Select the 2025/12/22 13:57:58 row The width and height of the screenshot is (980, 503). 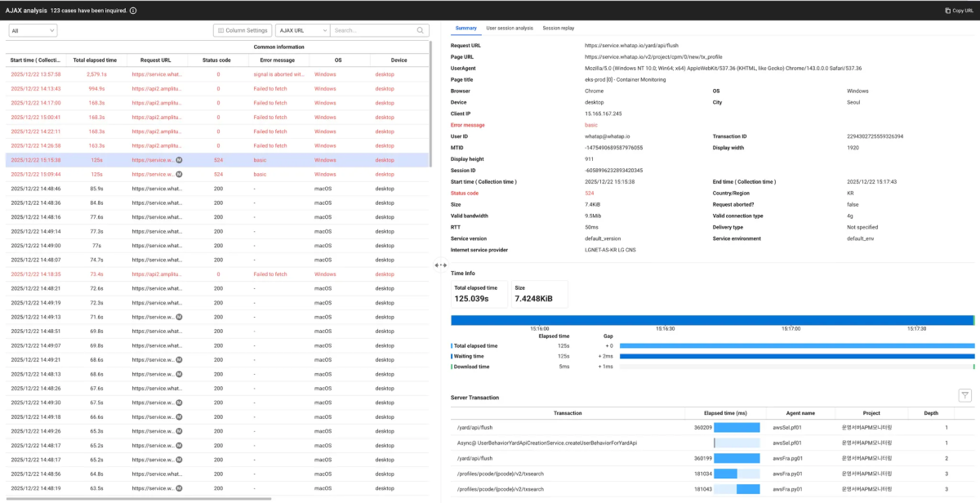tap(217, 74)
